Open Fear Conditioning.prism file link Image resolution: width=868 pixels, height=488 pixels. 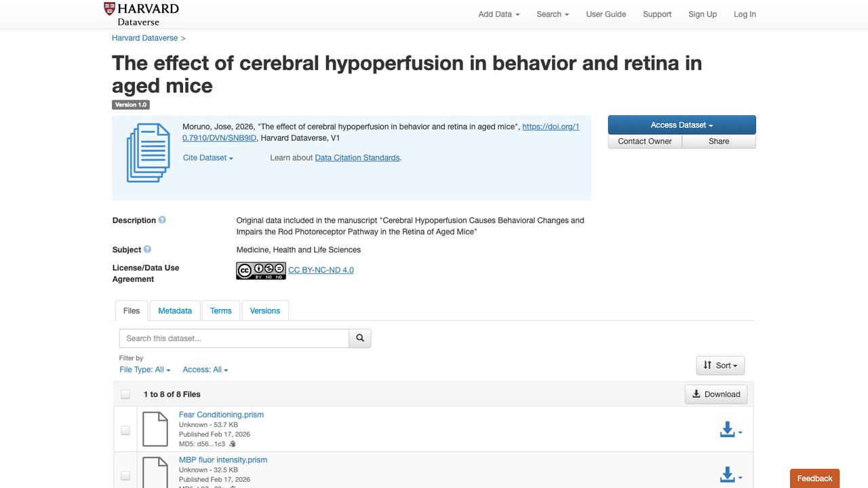coord(221,415)
